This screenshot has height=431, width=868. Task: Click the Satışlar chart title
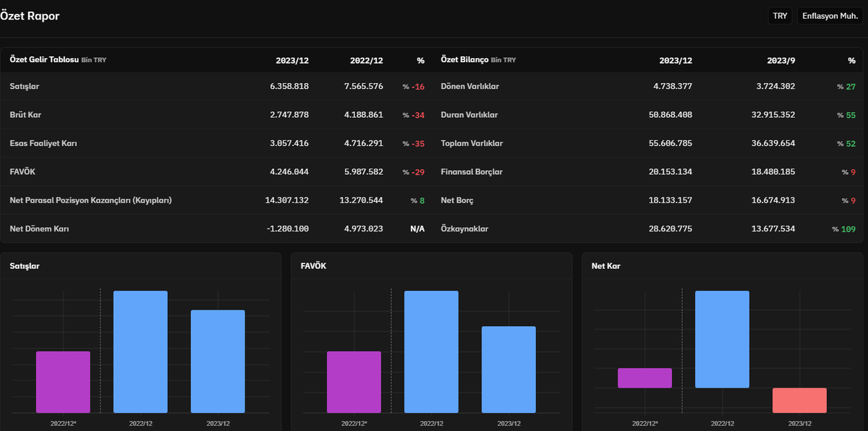(25, 266)
